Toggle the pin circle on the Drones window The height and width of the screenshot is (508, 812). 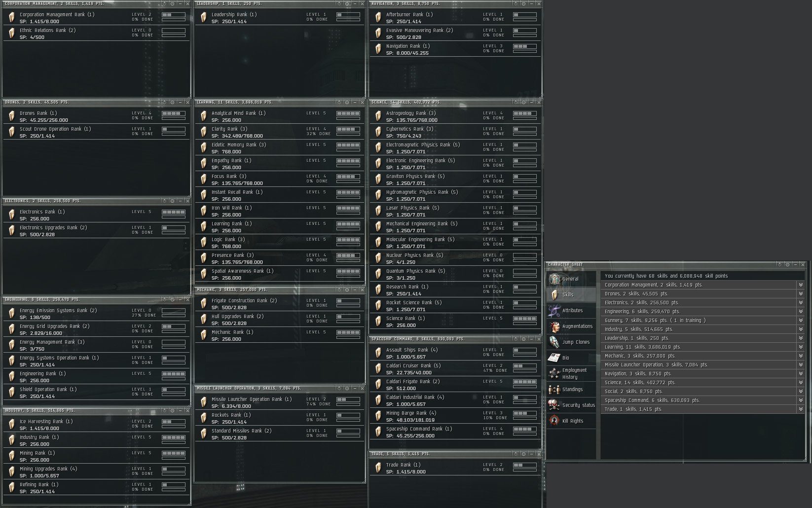tap(172, 102)
